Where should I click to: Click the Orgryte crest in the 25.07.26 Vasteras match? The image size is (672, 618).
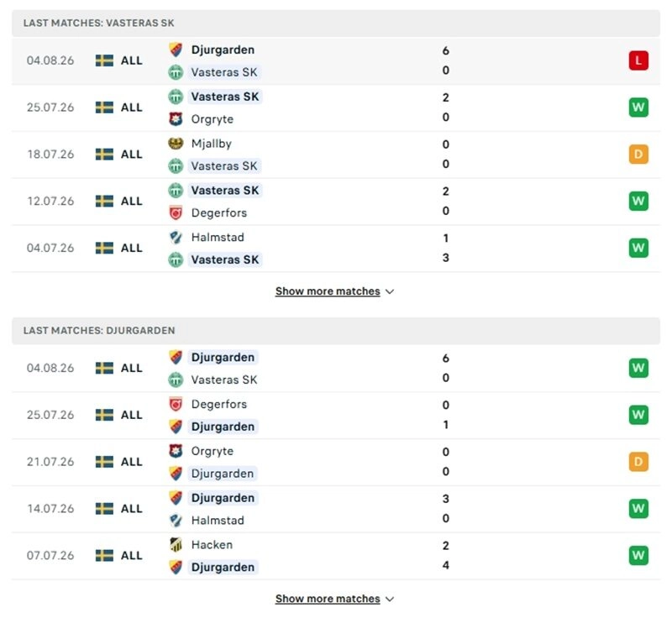(x=176, y=119)
